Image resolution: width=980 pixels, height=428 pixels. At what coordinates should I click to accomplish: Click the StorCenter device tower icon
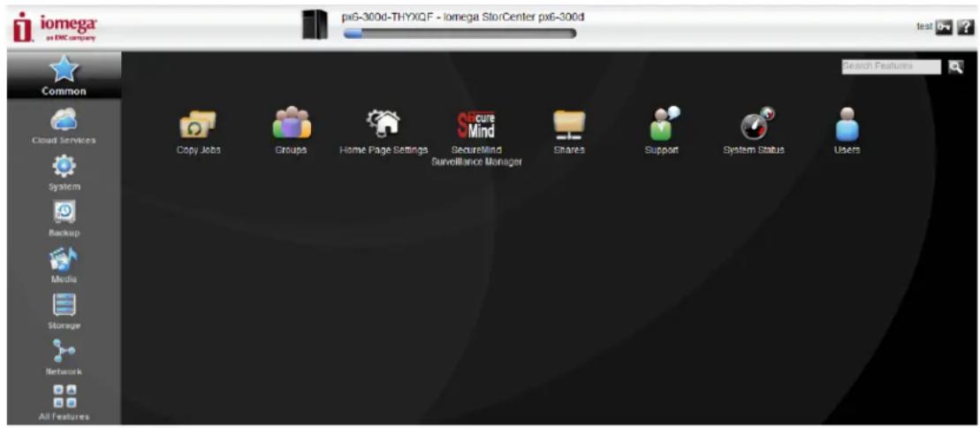(x=315, y=25)
